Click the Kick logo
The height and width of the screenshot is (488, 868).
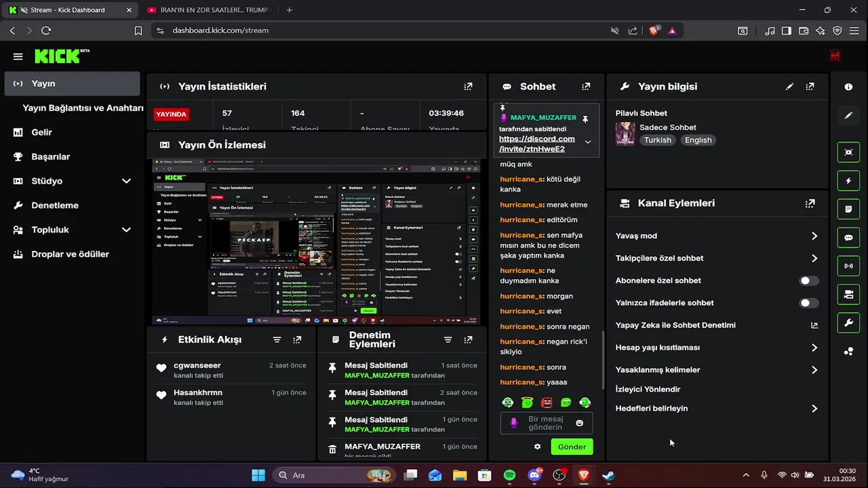tap(62, 56)
